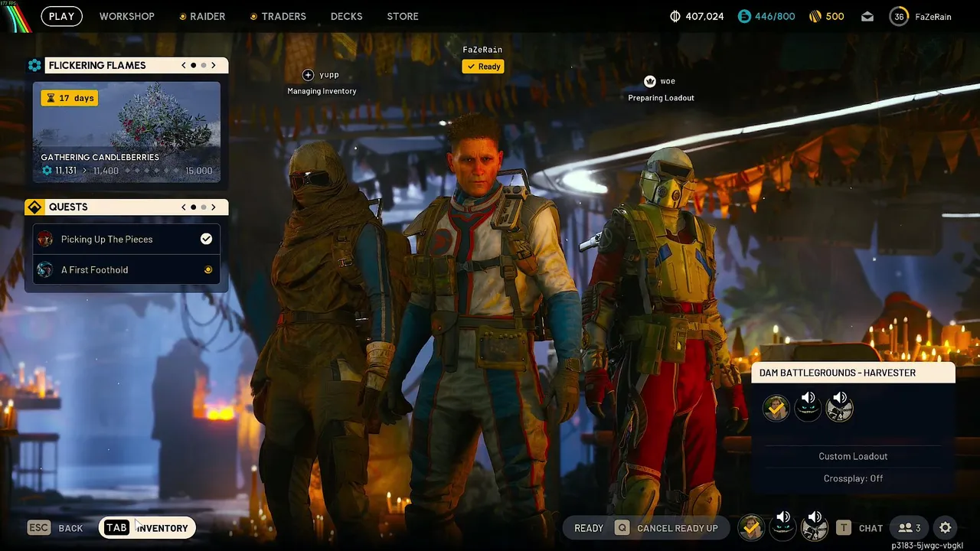This screenshot has height=551, width=980.
Task: Click the ready-check avatar in bottom bar
Action: (751, 527)
